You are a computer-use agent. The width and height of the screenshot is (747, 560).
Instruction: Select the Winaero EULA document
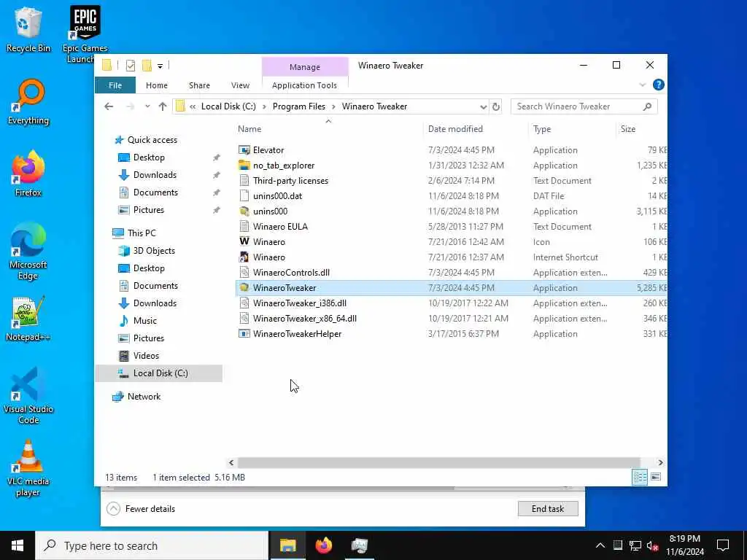tap(451, 226)
